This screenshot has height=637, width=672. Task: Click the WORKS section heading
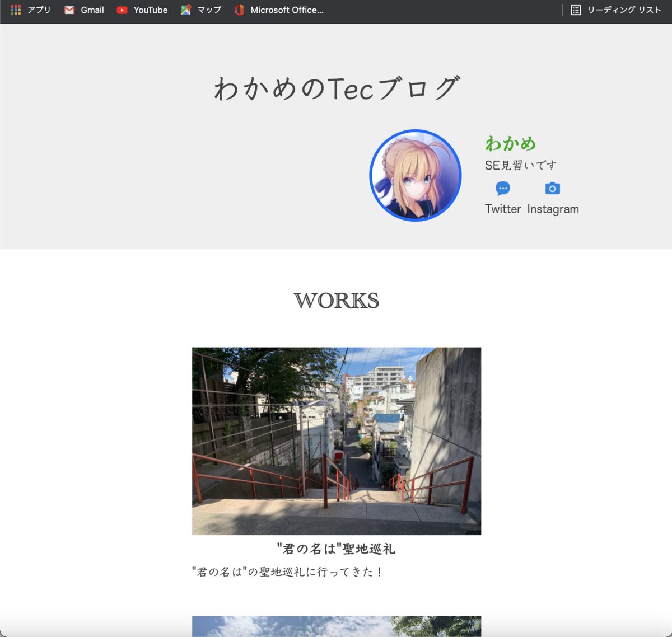click(x=337, y=301)
